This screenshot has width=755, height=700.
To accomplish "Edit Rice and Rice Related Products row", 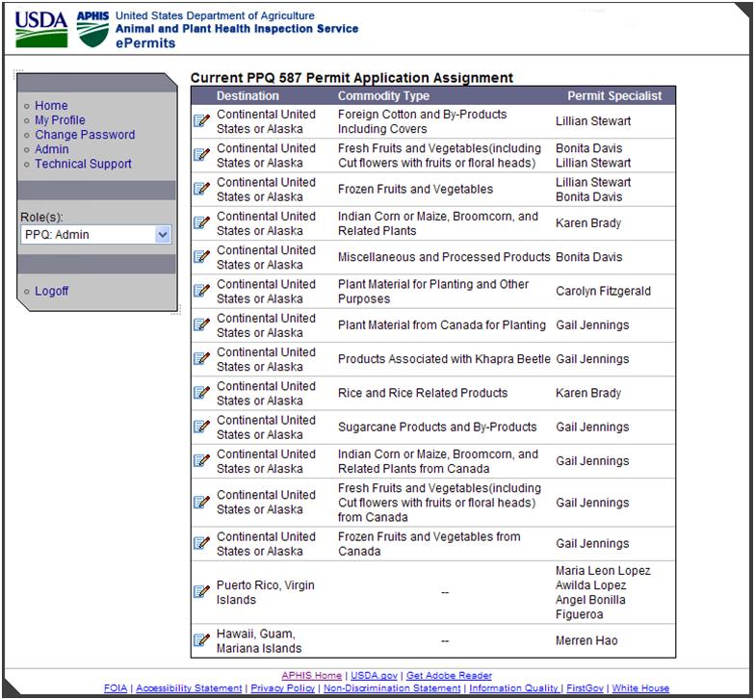I will pos(202,393).
